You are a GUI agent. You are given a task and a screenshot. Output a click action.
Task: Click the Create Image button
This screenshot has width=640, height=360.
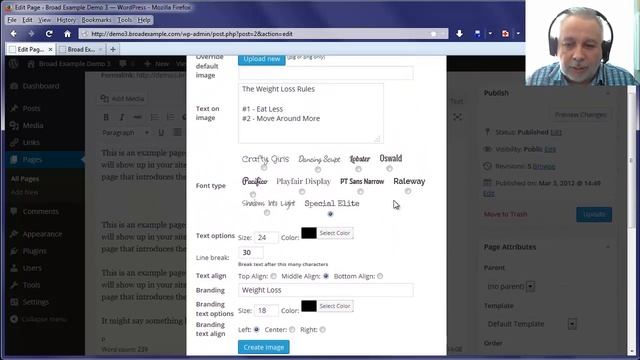[x=264, y=347]
